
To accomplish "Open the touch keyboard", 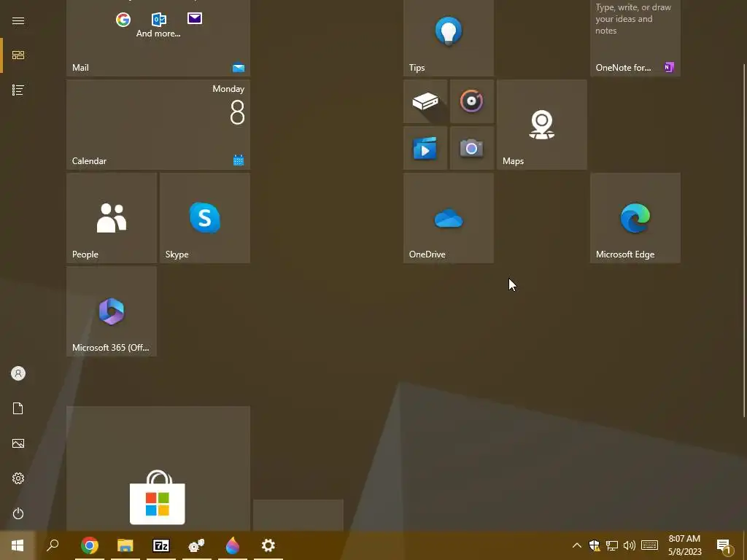I will pos(649,545).
